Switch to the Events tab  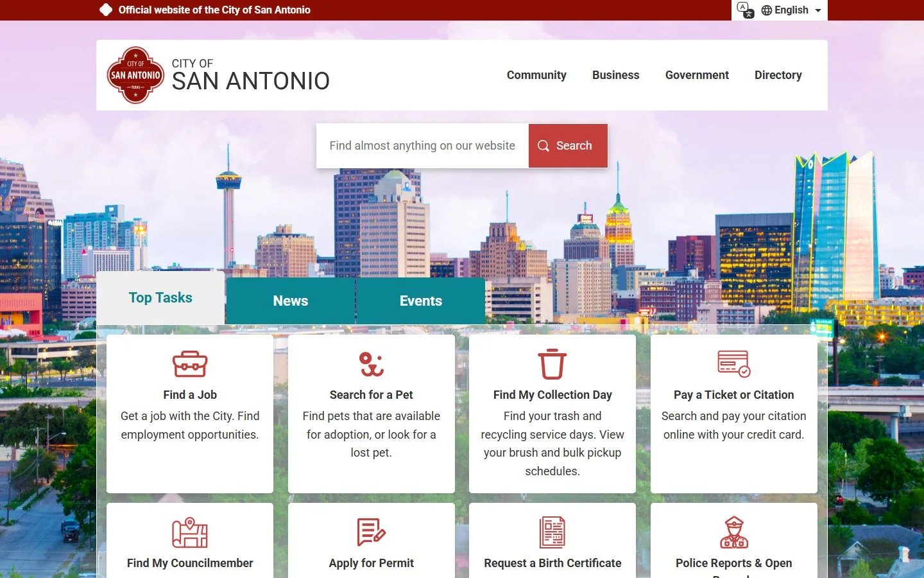421,301
